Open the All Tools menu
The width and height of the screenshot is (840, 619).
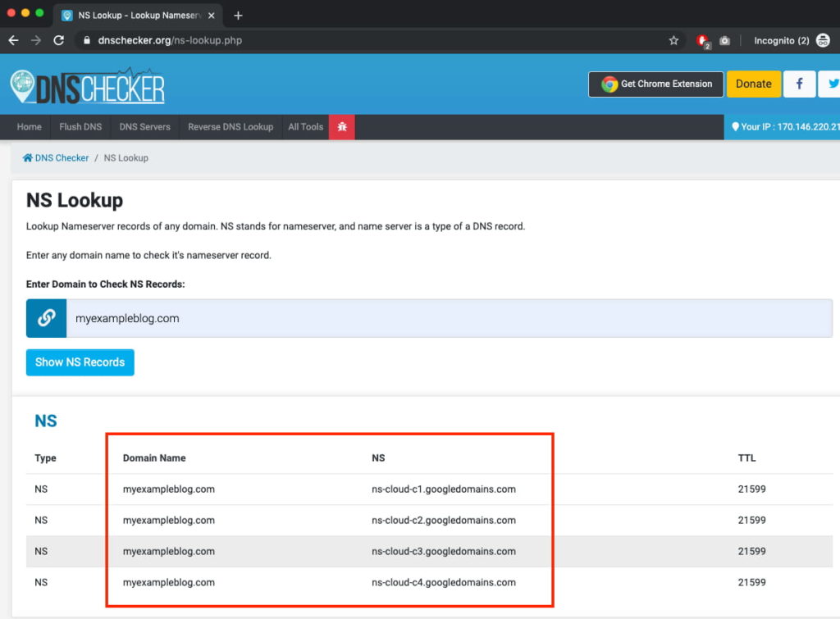pyautogui.click(x=305, y=127)
